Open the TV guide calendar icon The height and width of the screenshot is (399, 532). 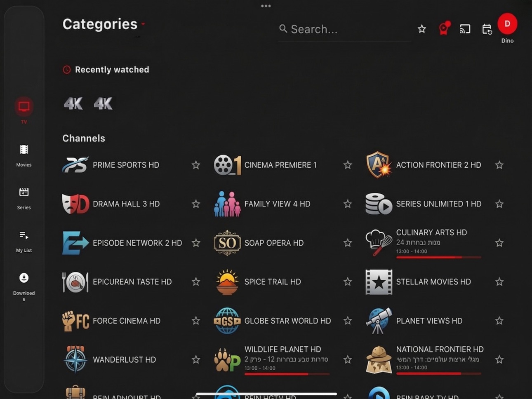tap(487, 29)
